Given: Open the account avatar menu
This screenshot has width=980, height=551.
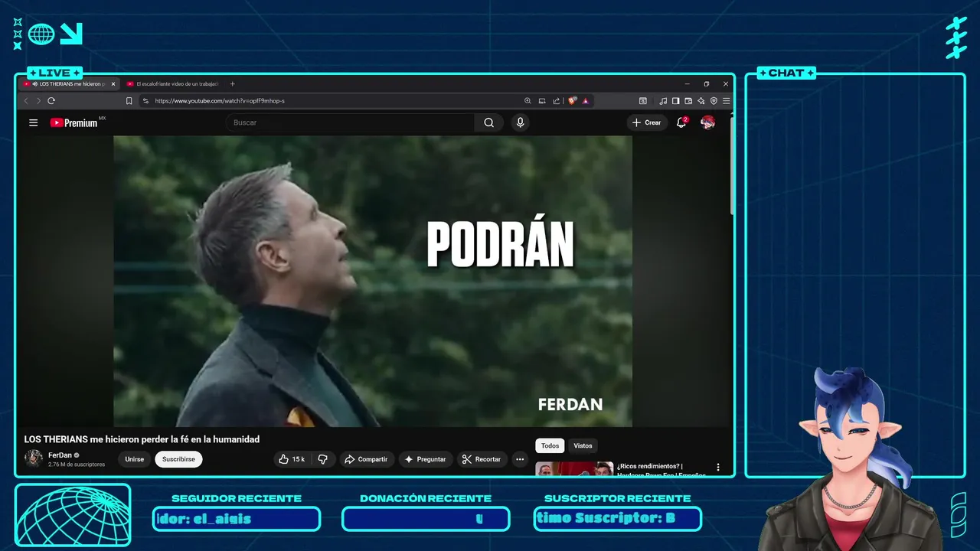Looking at the screenshot, I should [708, 122].
